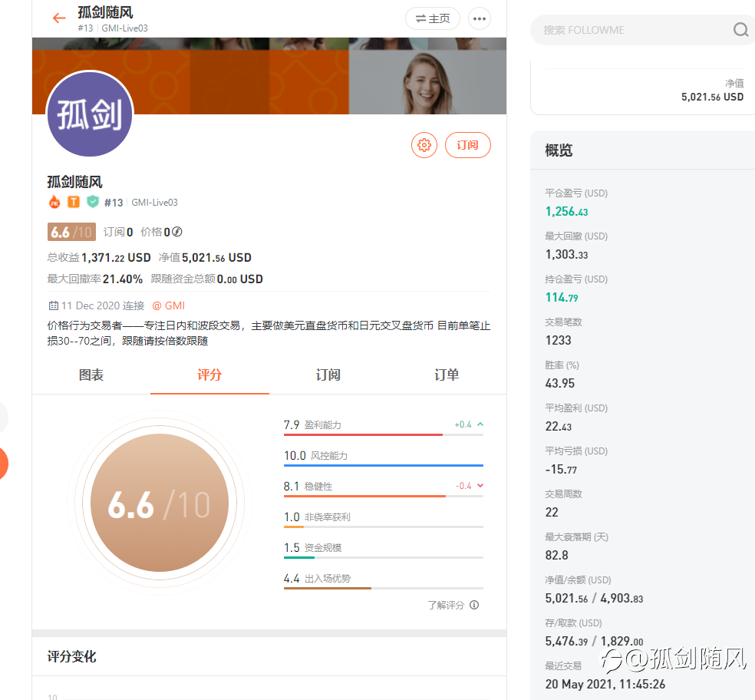Screen dimensions: 755x700
Task: Click the green shield verification badge
Action: (x=92, y=202)
